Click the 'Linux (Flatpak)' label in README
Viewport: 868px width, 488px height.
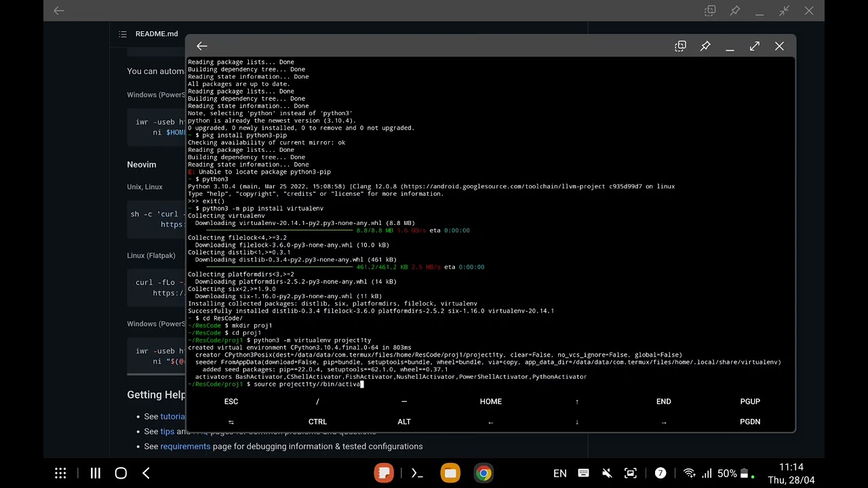coord(151,256)
